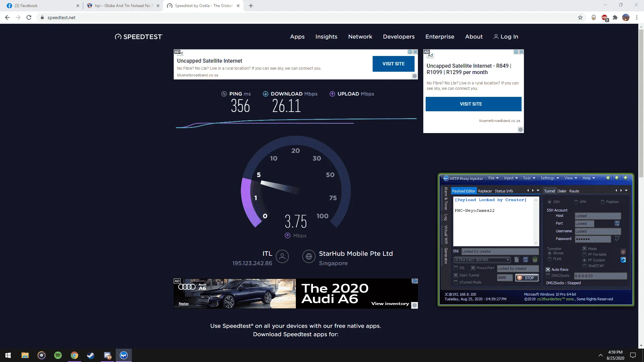Reload the Speedtest page
This screenshot has width=644, height=362.
pyautogui.click(x=29, y=17)
